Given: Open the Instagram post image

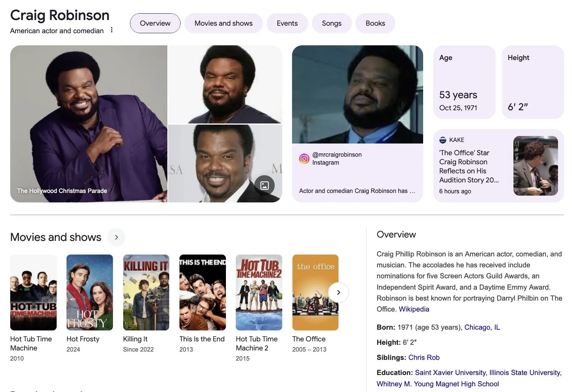Looking at the screenshot, I should point(357,94).
